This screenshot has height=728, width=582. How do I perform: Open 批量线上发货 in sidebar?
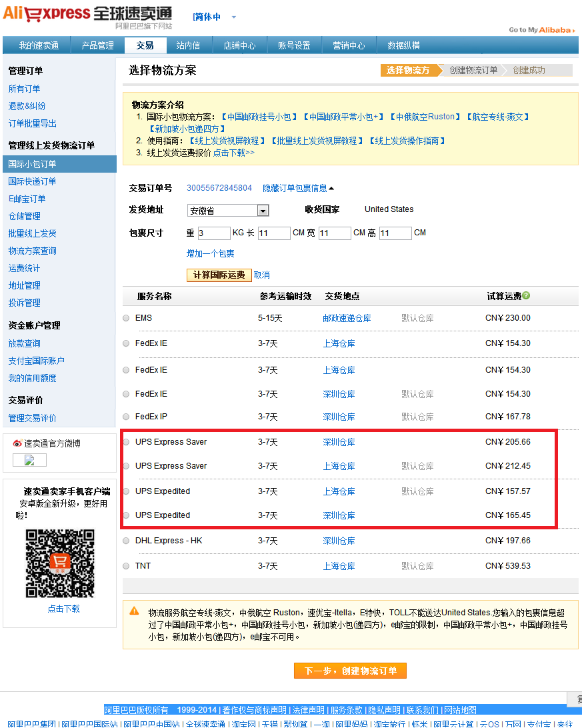click(32, 233)
